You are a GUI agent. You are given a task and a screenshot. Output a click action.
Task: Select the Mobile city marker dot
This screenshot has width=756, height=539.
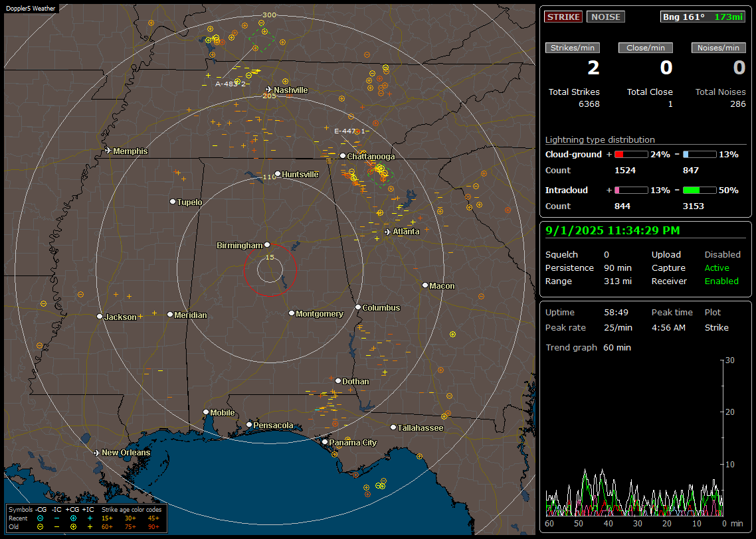point(206,412)
